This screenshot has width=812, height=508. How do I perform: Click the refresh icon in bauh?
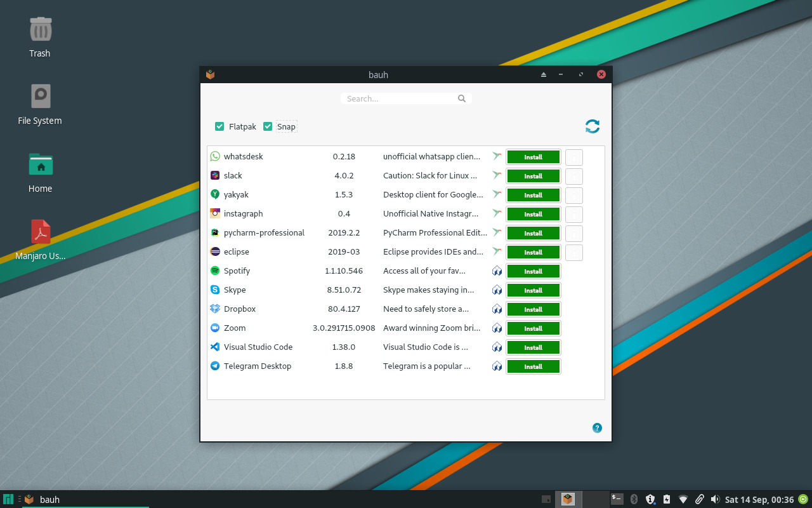click(x=593, y=126)
